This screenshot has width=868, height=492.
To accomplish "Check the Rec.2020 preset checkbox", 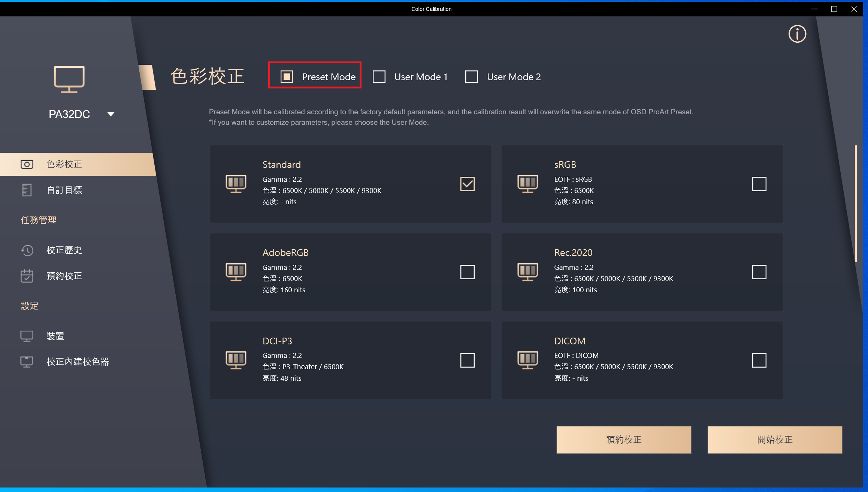I will coord(759,272).
